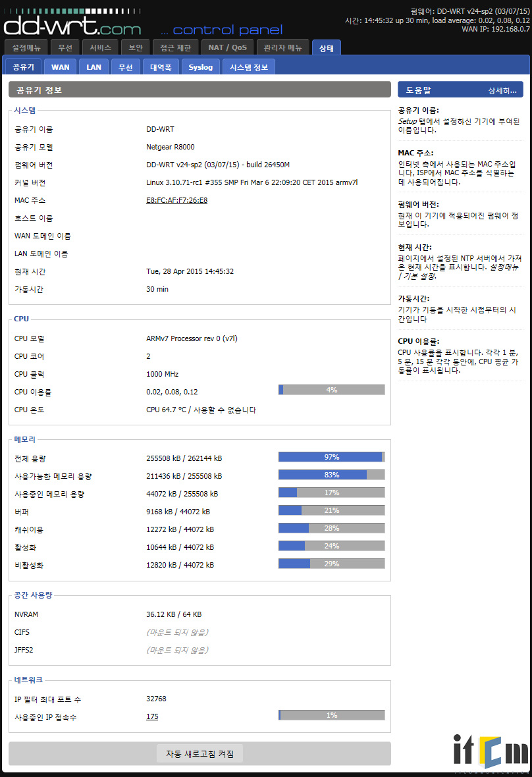532x777 pixels.
Task: Open the 서비스 main tab
Action: [x=100, y=47]
